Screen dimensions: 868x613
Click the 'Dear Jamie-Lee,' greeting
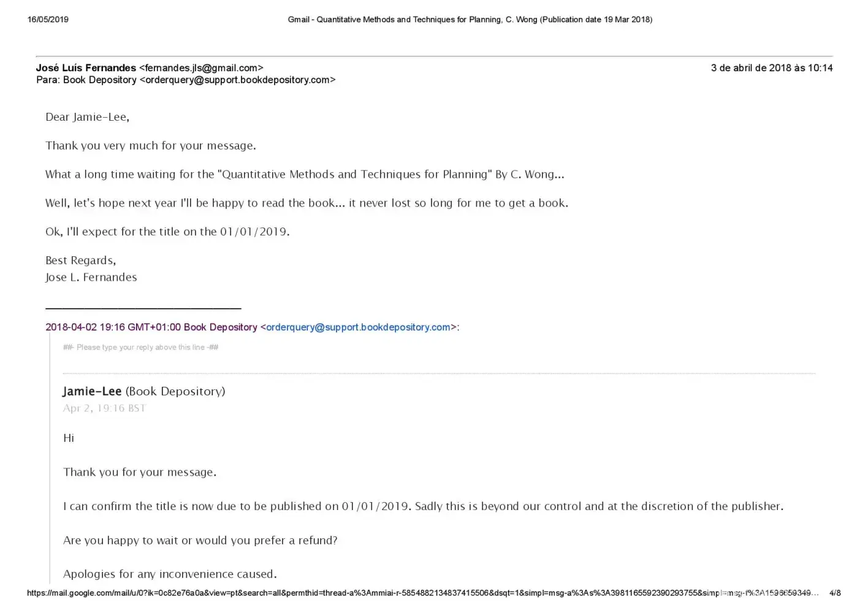87,117
